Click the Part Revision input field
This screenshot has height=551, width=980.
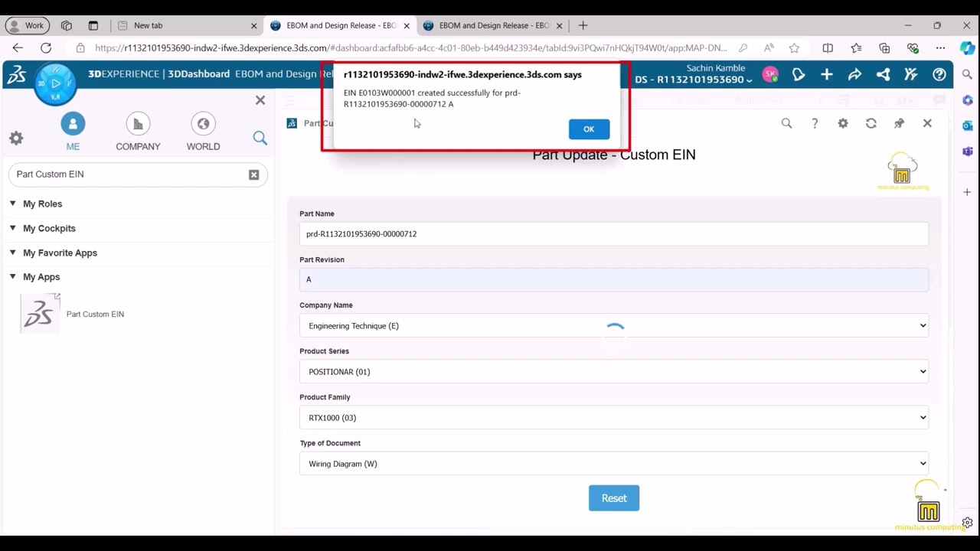coord(614,279)
